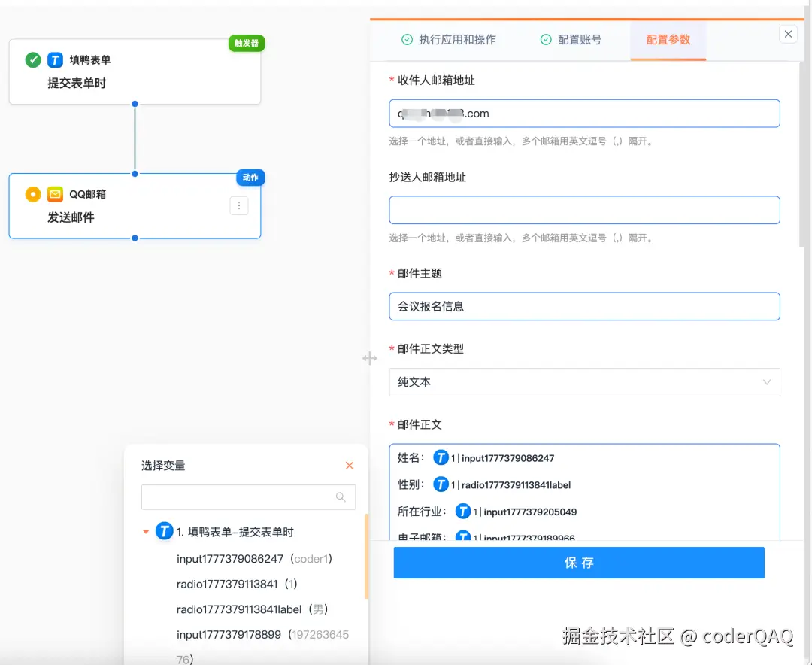Close the 选择变量 popup
Image resolution: width=812 pixels, height=665 pixels.
(350, 466)
